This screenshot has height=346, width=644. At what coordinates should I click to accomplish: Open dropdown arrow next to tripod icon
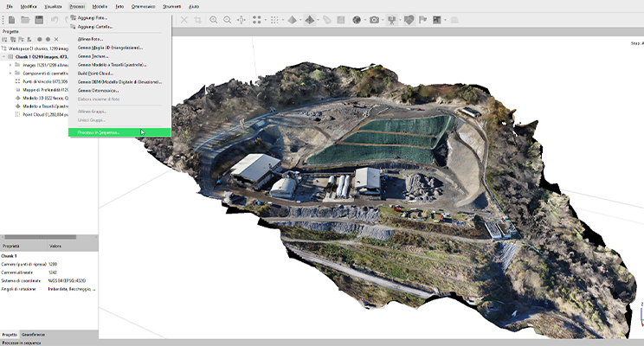400,20
